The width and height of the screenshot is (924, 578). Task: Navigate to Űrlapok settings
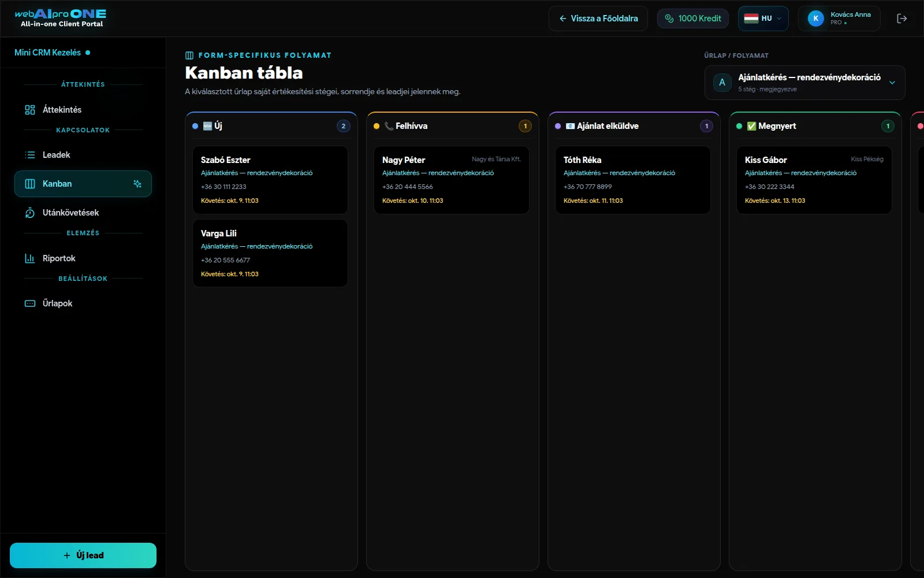[x=83, y=303]
